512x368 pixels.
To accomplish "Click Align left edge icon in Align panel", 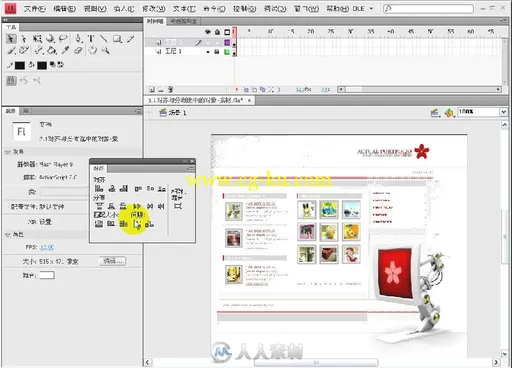I will pos(99,189).
